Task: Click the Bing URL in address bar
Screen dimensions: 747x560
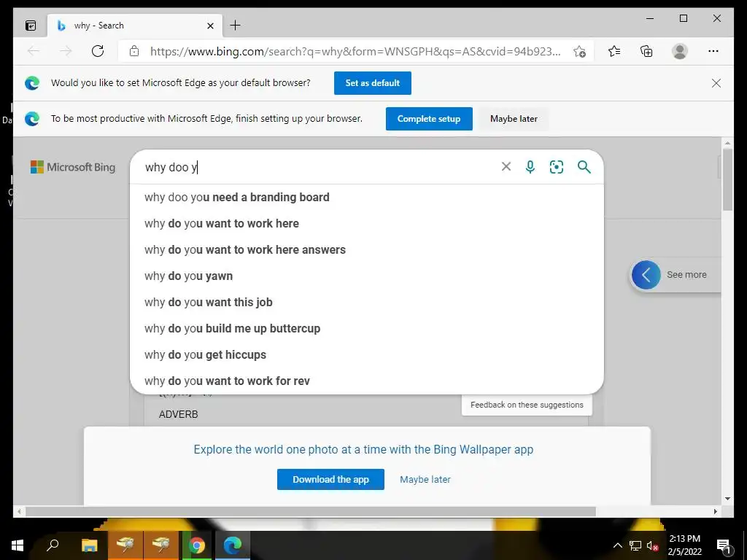Action: (x=355, y=52)
